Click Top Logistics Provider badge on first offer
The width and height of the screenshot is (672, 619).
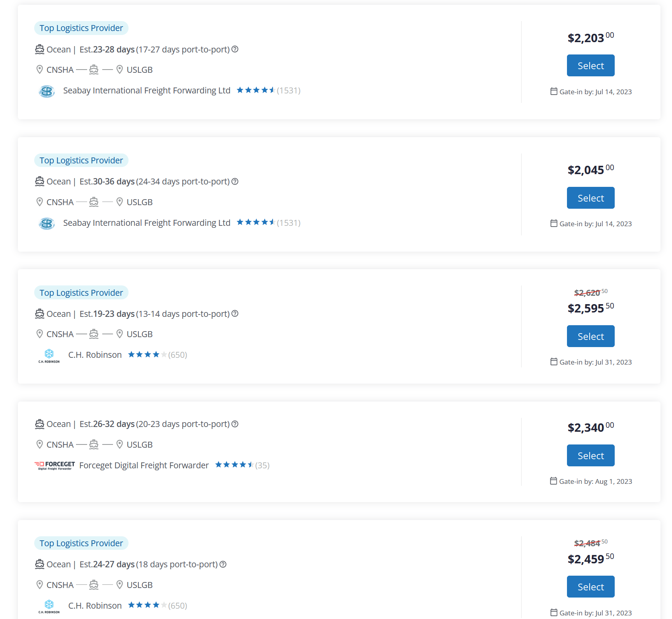(81, 28)
